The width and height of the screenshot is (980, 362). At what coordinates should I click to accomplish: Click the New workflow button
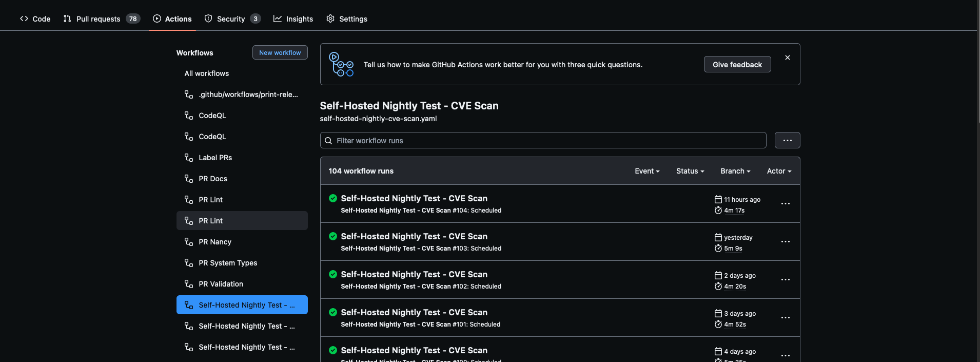(x=280, y=52)
